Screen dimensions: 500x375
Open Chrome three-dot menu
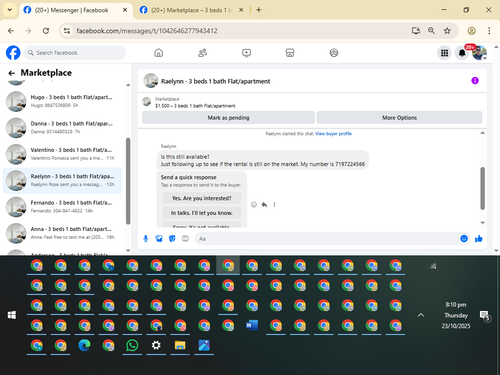[489, 31]
